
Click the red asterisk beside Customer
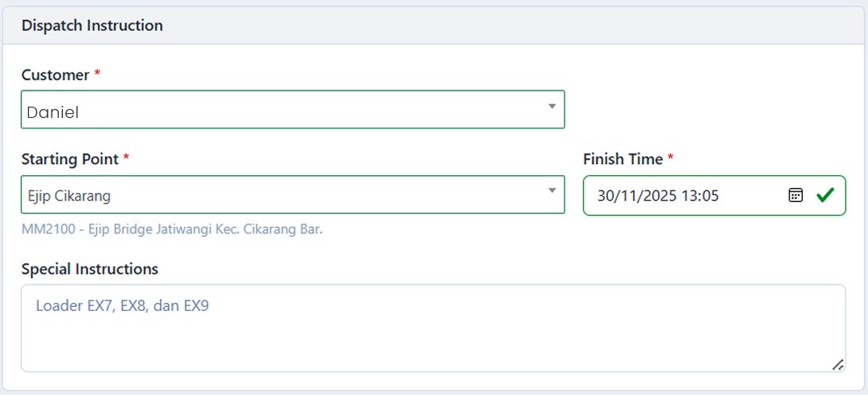(x=98, y=74)
